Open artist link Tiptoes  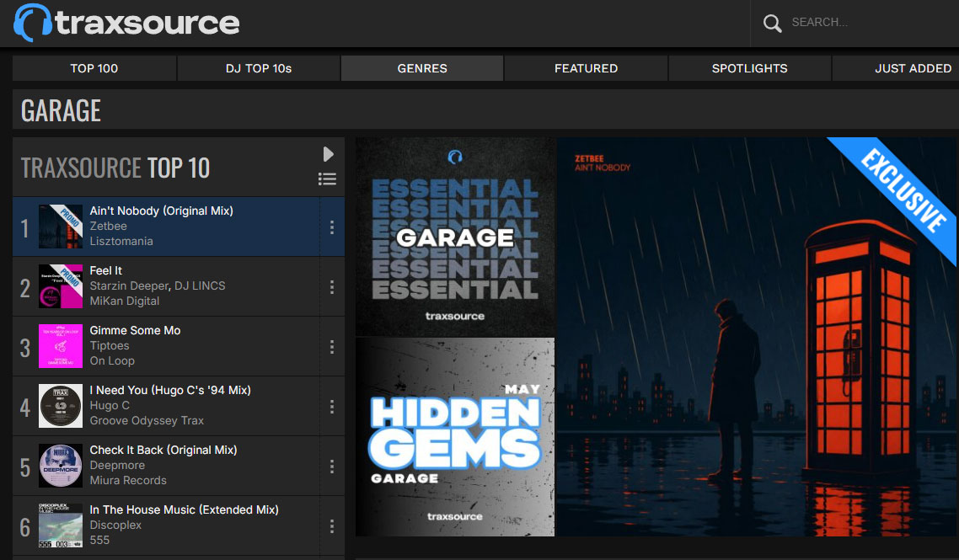coord(110,346)
